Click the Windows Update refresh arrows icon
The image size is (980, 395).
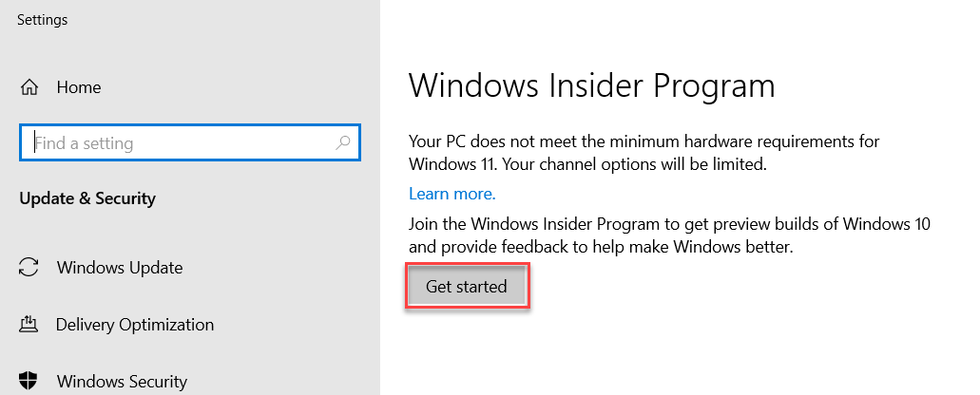(29, 267)
